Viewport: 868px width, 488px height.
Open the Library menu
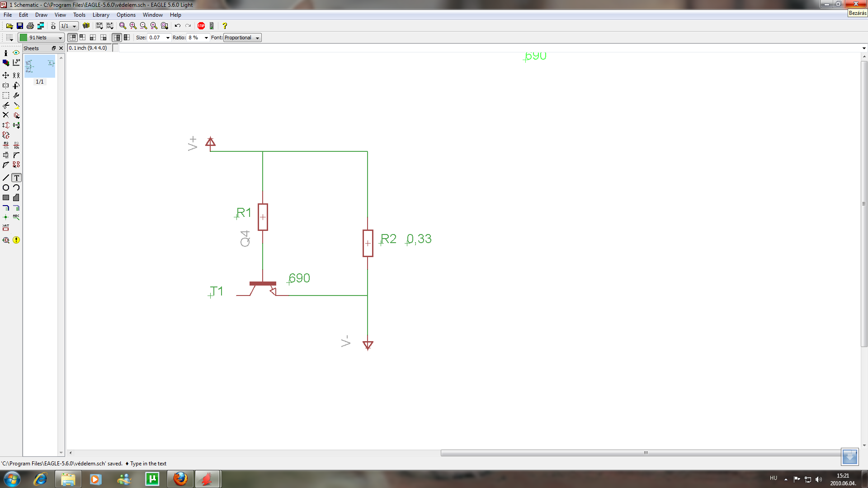[x=101, y=15]
